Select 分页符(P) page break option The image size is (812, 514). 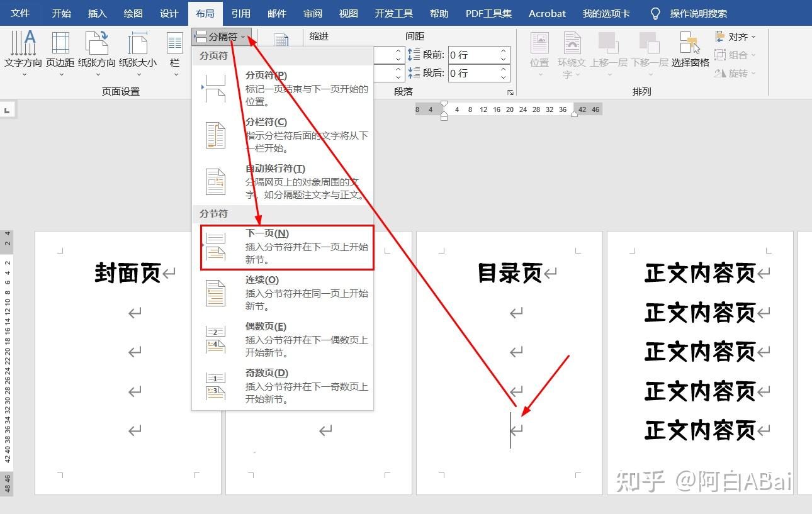[283, 88]
